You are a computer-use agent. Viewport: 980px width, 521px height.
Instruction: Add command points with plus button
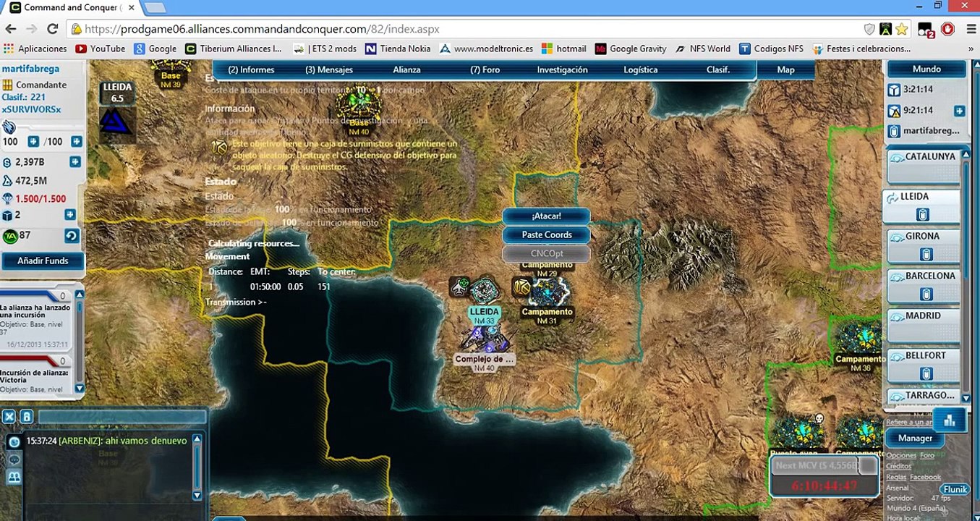[33, 142]
